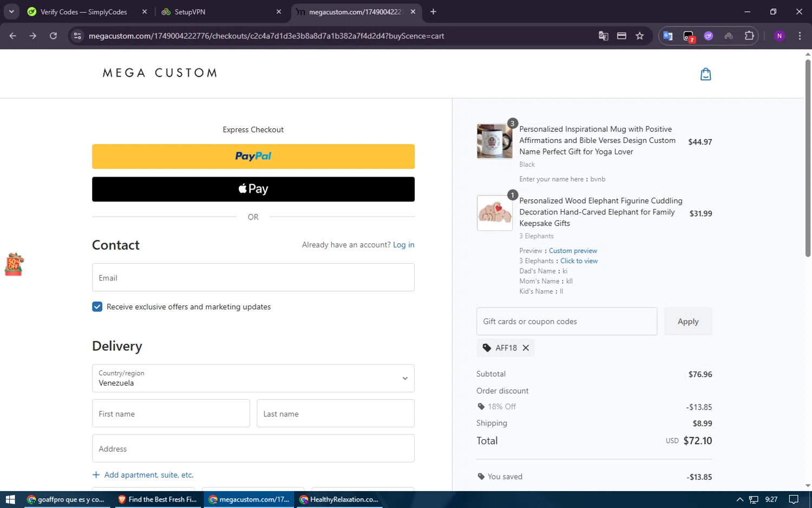Open a new browser tab
Image resolution: width=812 pixels, height=508 pixels.
(x=433, y=11)
